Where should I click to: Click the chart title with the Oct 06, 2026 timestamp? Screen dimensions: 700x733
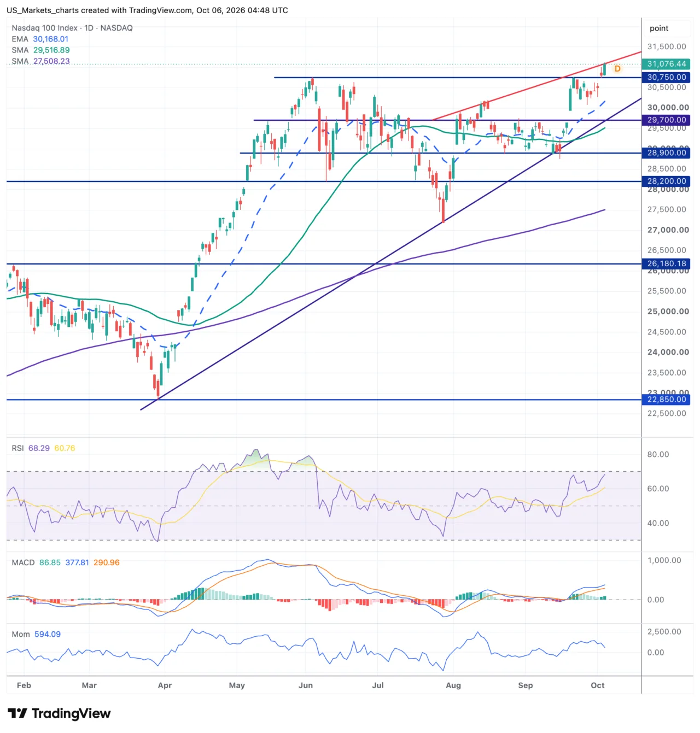(147, 10)
